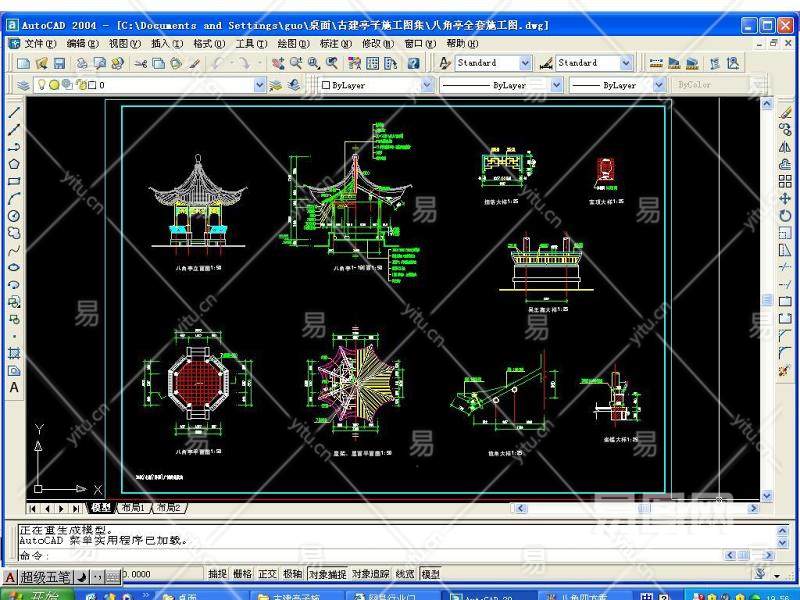800x600 pixels.
Task: Open the text style Standard dropdown
Action: (x=526, y=63)
